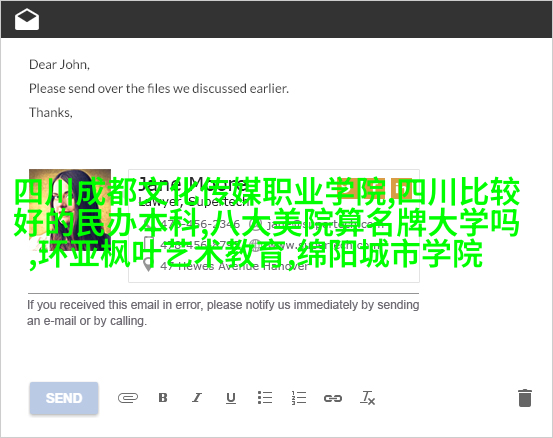Insert a bulleted list

[265, 398]
